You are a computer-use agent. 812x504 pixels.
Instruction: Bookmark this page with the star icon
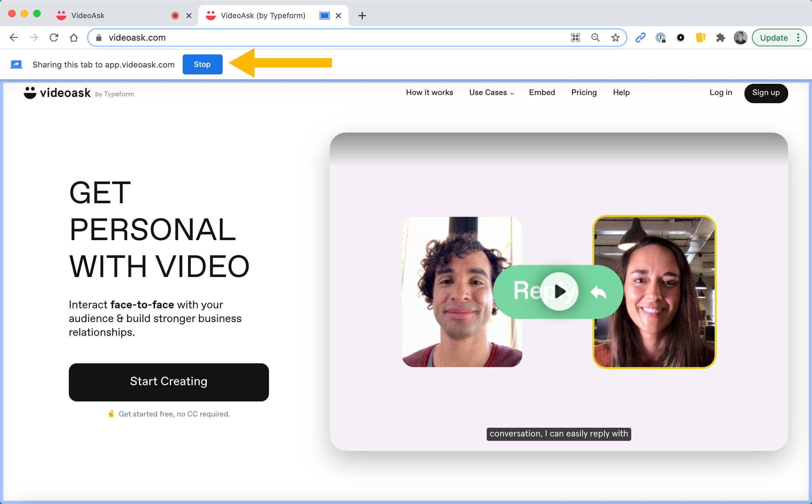[x=615, y=38]
